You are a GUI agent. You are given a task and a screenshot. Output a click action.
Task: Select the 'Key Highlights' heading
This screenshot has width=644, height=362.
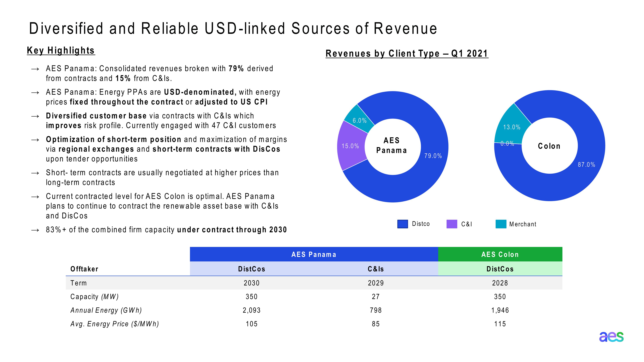(61, 51)
